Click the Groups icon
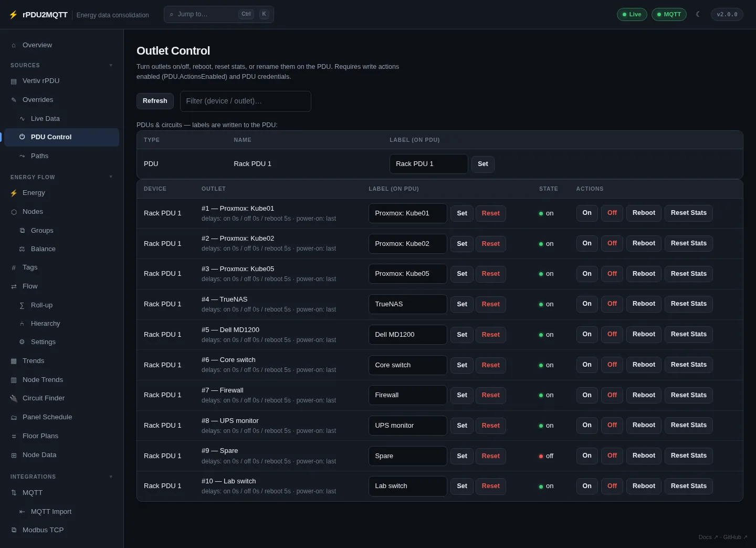The image size is (756, 548). (22, 231)
